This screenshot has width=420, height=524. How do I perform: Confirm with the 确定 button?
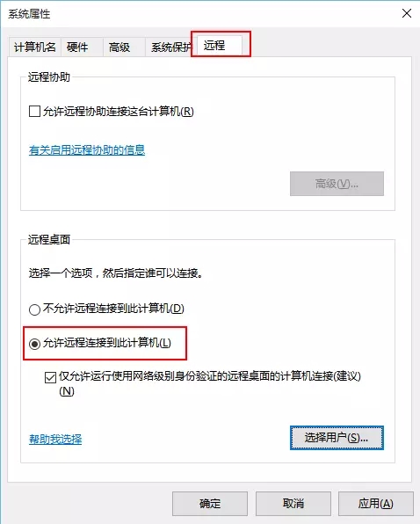tap(210, 503)
